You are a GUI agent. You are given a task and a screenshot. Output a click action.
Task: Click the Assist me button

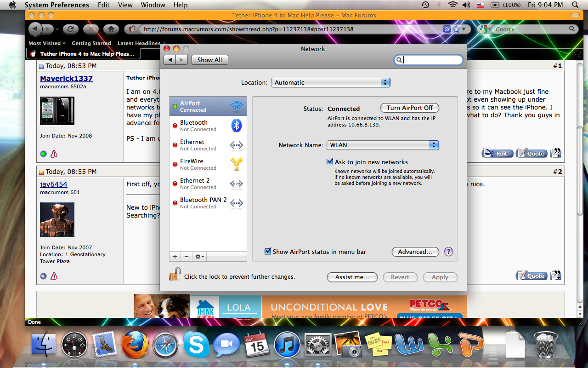(x=352, y=277)
